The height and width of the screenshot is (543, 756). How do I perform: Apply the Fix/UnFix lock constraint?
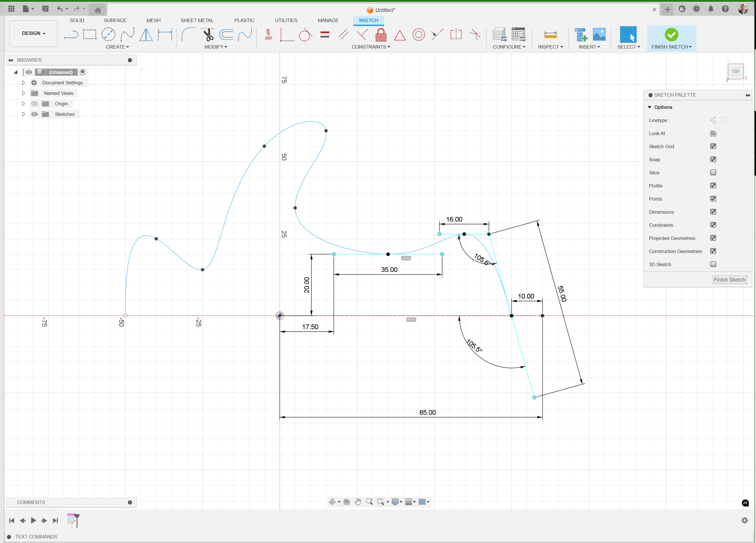pyautogui.click(x=381, y=34)
